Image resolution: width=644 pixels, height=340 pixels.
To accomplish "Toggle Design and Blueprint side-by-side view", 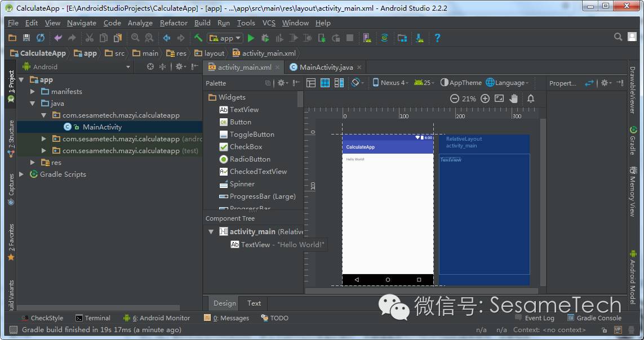I will 339,83.
